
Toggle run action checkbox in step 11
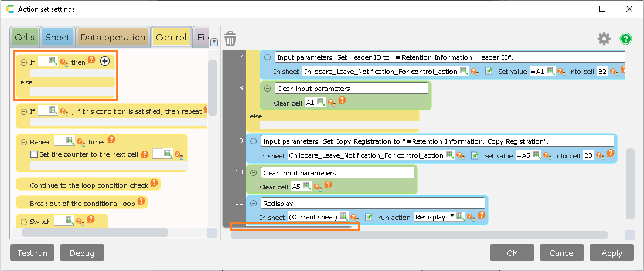point(369,217)
